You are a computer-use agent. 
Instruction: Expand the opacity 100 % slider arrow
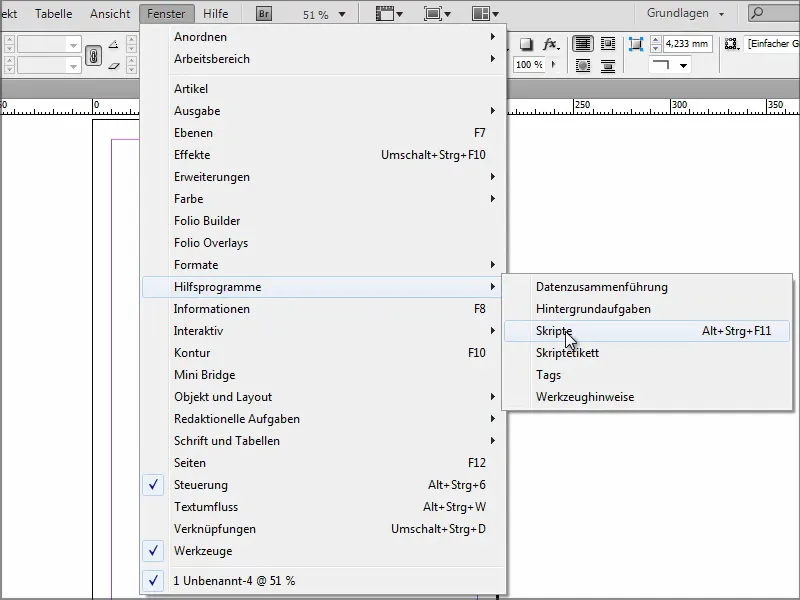(x=554, y=65)
